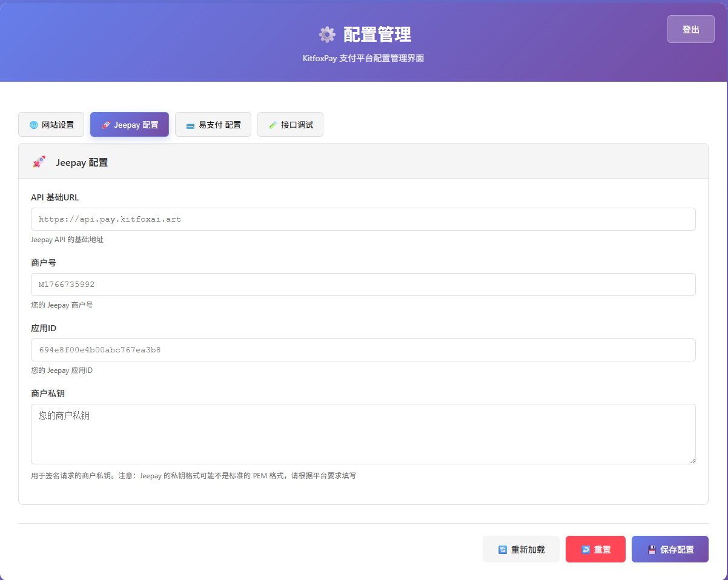Save settings with 保存配置 button
This screenshot has width=728, height=580.
(x=670, y=549)
